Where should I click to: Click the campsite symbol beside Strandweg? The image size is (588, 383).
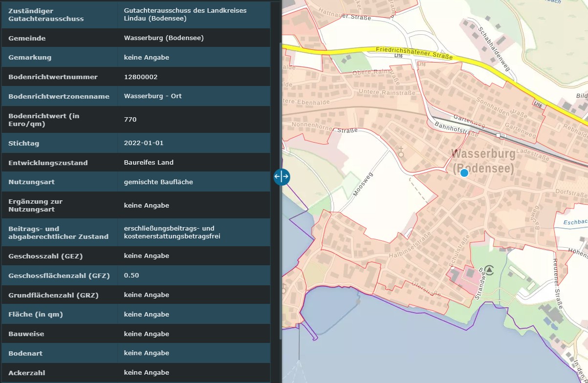(x=489, y=269)
